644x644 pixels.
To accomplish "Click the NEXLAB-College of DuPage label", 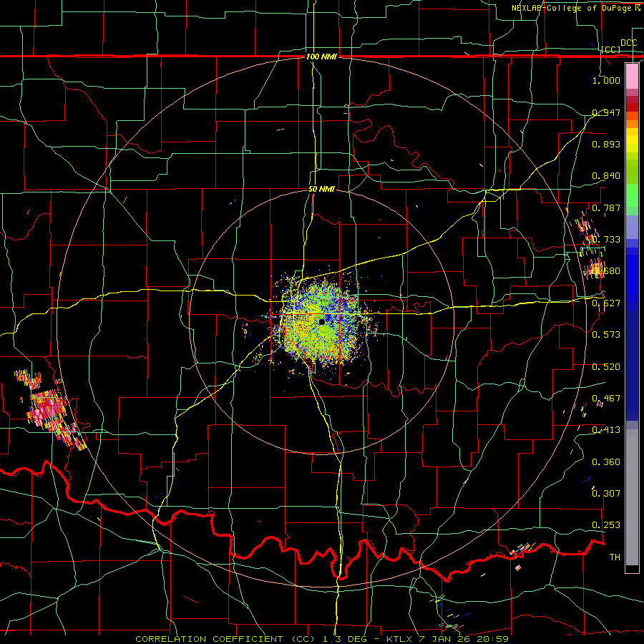I will click(573, 8).
